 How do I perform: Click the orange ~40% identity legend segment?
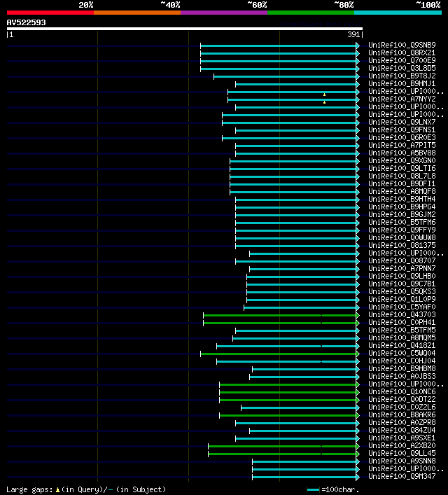tap(137, 13)
